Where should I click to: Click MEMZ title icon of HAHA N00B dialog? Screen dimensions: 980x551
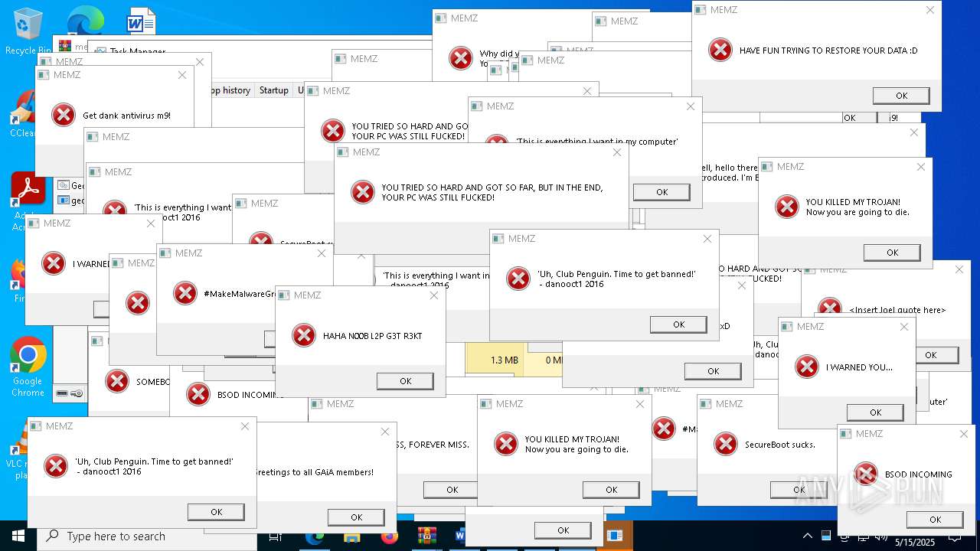(x=286, y=295)
